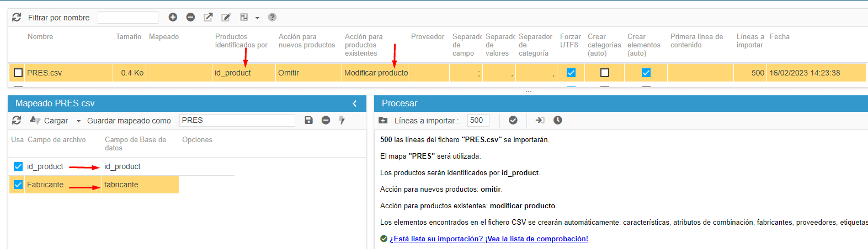Sort by the Nombre column header
The image size is (868, 249).
pos(40,37)
